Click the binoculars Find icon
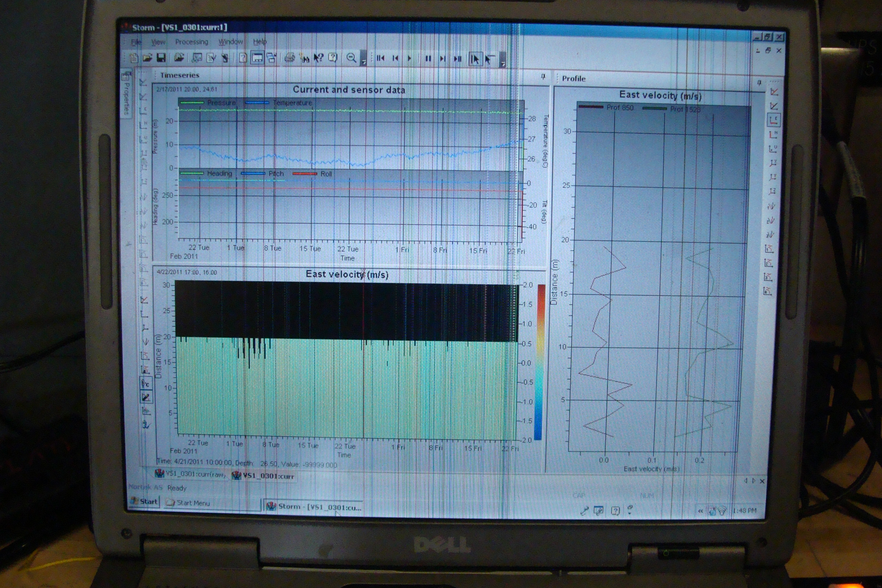The width and height of the screenshot is (882, 588). point(305,58)
